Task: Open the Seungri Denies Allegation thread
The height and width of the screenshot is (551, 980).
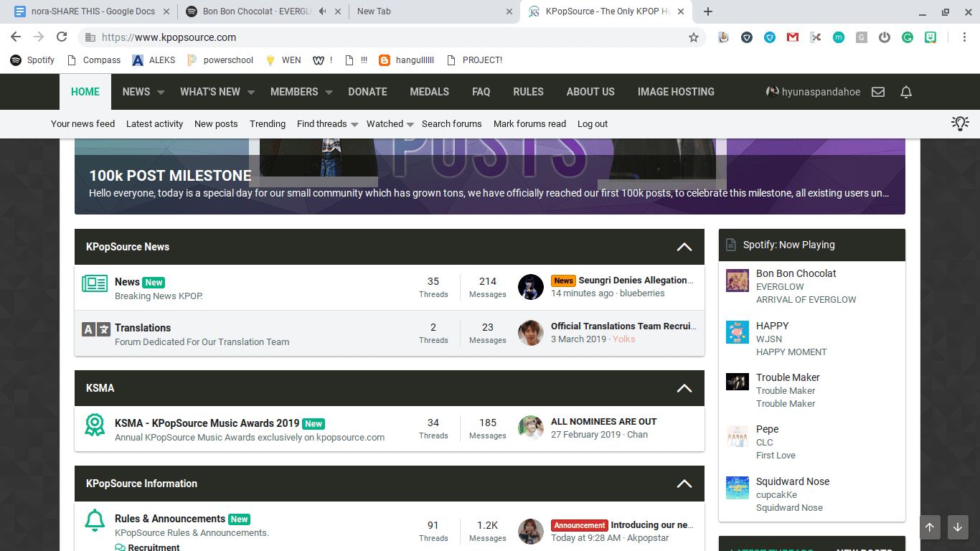Action: coord(636,281)
